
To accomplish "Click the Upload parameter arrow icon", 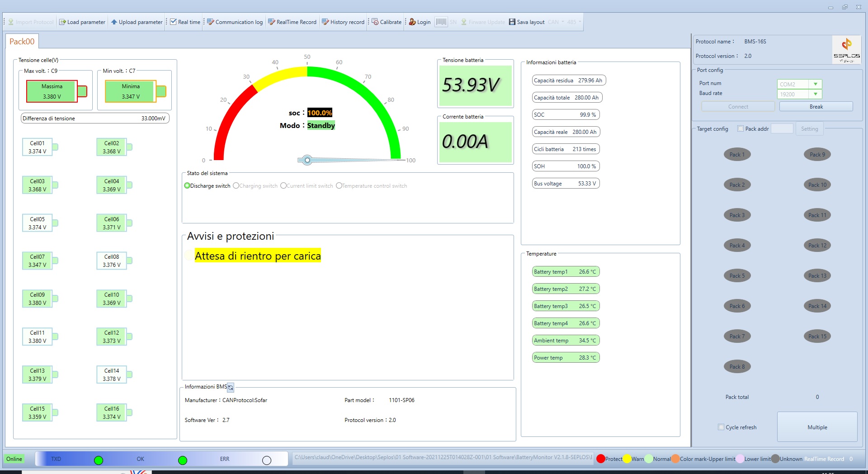I will tap(114, 22).
